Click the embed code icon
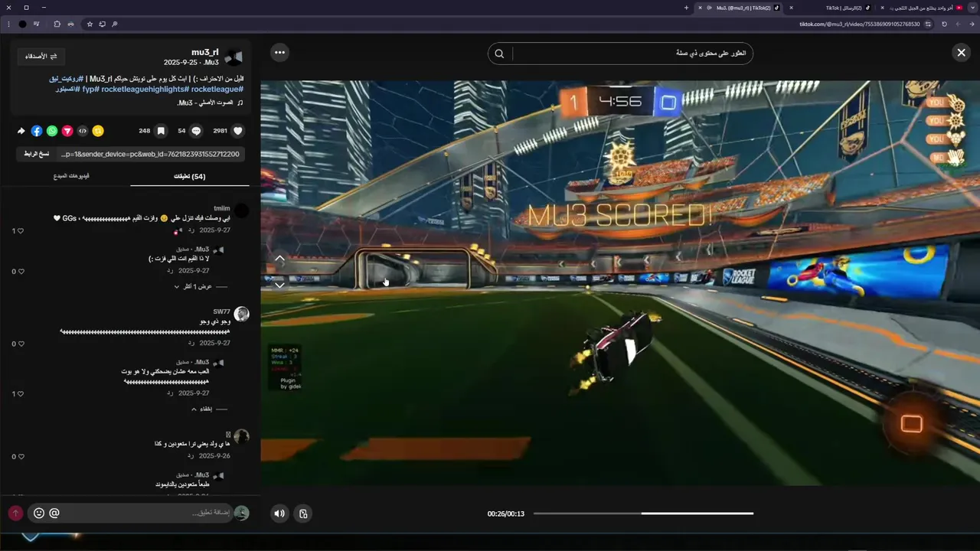Image resolution: width=980 pixels, height=551 pixels. coord(83,131)
